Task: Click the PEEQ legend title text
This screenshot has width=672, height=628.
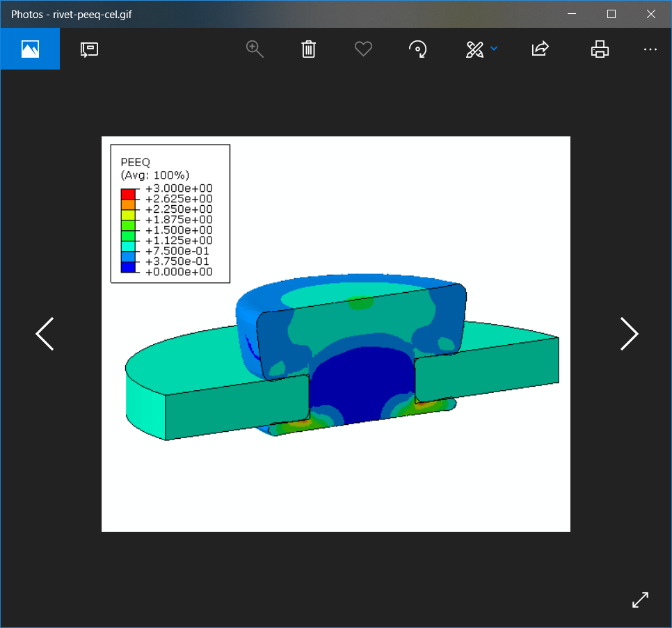Action: [136, 162]
